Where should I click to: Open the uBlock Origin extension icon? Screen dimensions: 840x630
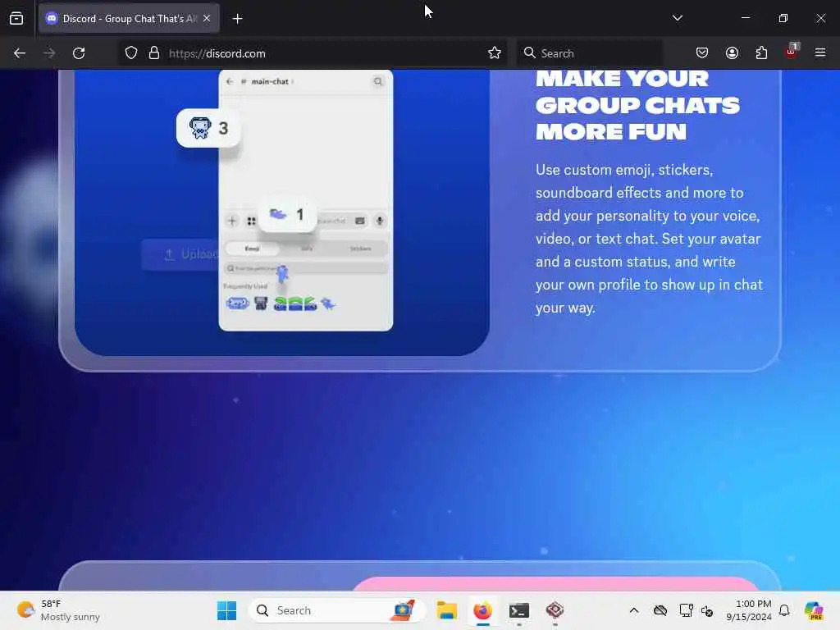point(792,52)
